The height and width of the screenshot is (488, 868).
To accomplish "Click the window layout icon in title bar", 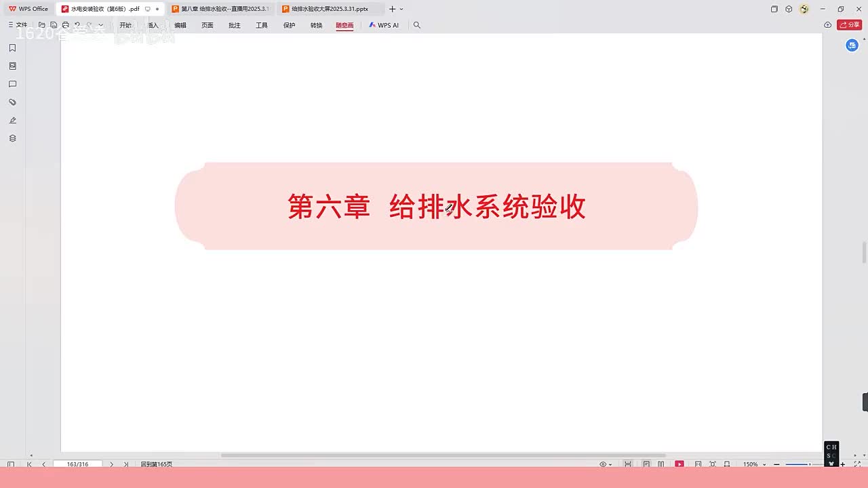I will pyautogui.click(x=774, y=9).
